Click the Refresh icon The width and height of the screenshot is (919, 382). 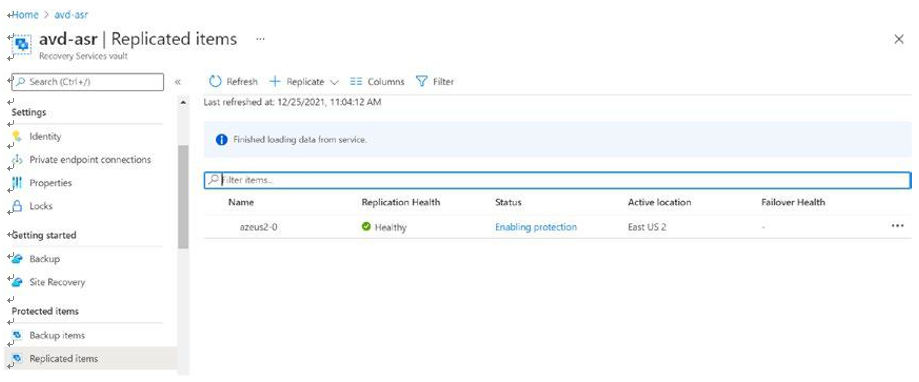click(215, 81)
